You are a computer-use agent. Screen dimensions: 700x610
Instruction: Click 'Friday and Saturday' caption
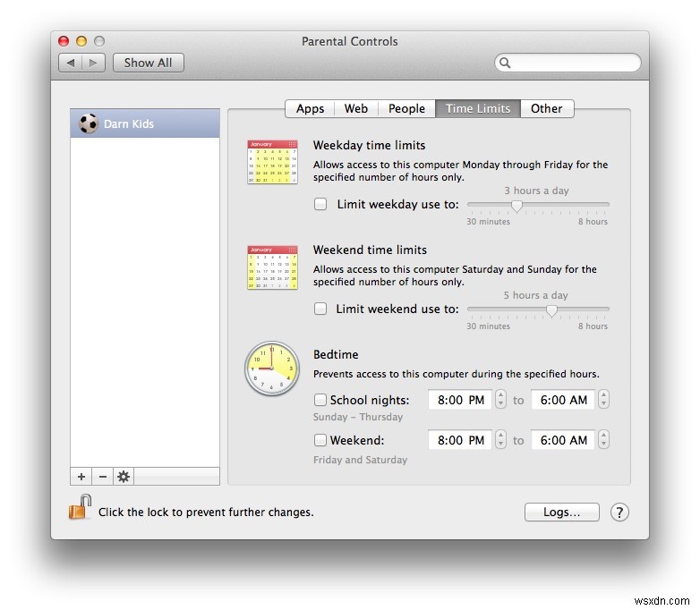tap(360, 460)
